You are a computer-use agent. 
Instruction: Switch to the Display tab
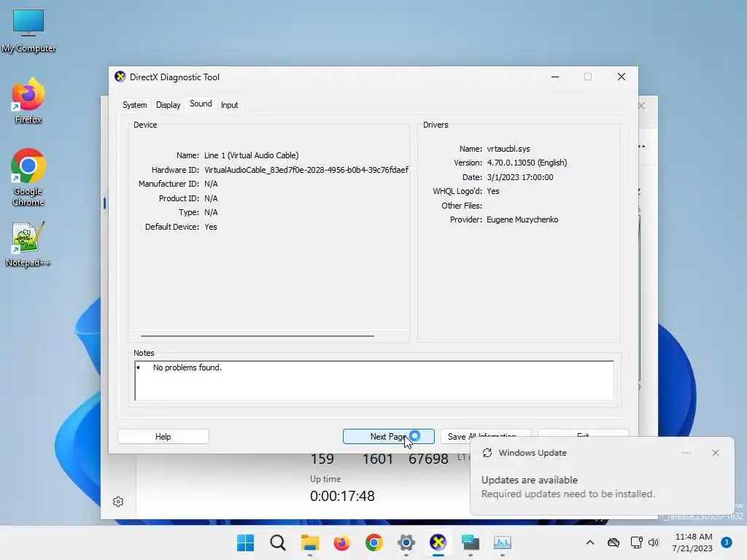pos(169,105)
